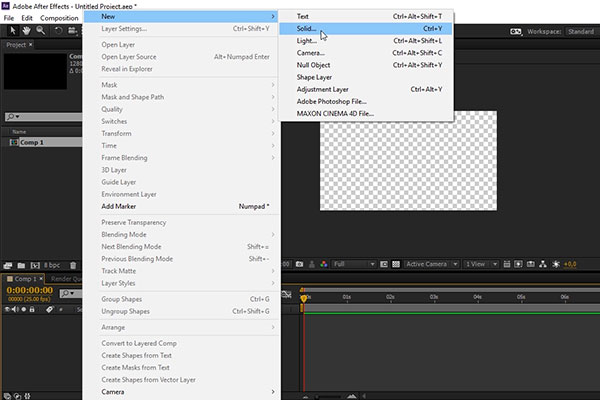This screenshot has height=400, width=600.
Task: Click the Comp 1 thumbnail preview
Action: click(x=35, y=72)
